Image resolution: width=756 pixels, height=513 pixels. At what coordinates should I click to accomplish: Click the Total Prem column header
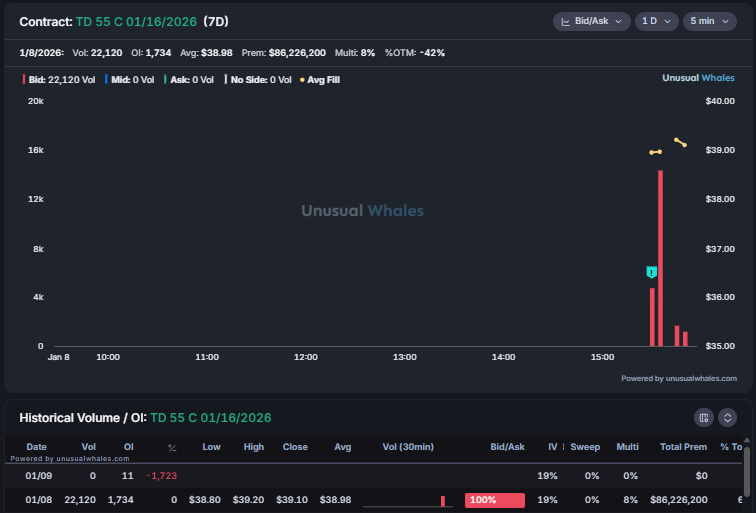(683, 447)
